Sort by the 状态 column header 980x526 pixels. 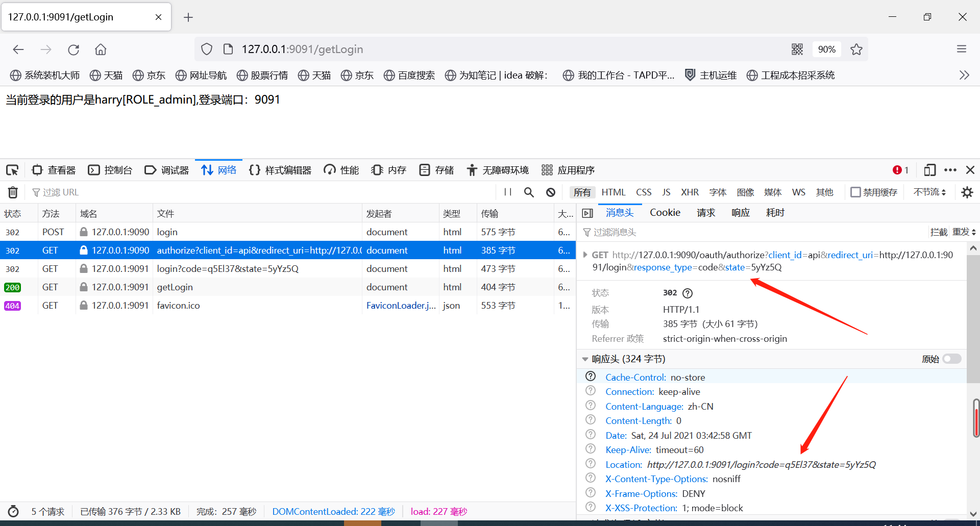[19, 214]
